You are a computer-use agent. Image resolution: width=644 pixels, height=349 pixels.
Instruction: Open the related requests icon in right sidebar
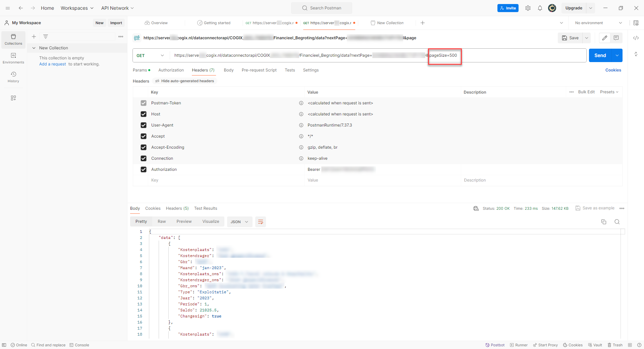coord(636,54)
